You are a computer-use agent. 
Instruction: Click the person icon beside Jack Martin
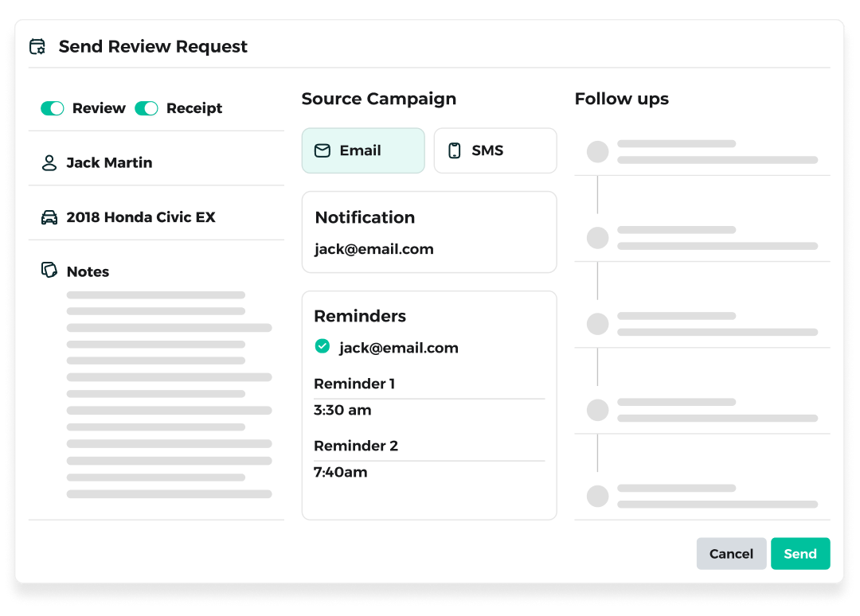coord(49,163)
